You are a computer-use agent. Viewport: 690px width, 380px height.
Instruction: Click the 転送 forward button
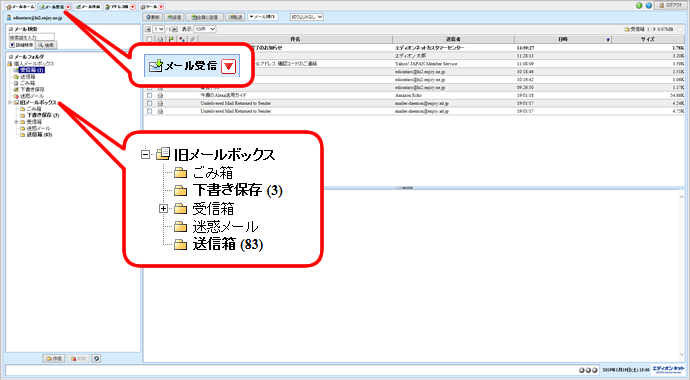pos(235,17)
